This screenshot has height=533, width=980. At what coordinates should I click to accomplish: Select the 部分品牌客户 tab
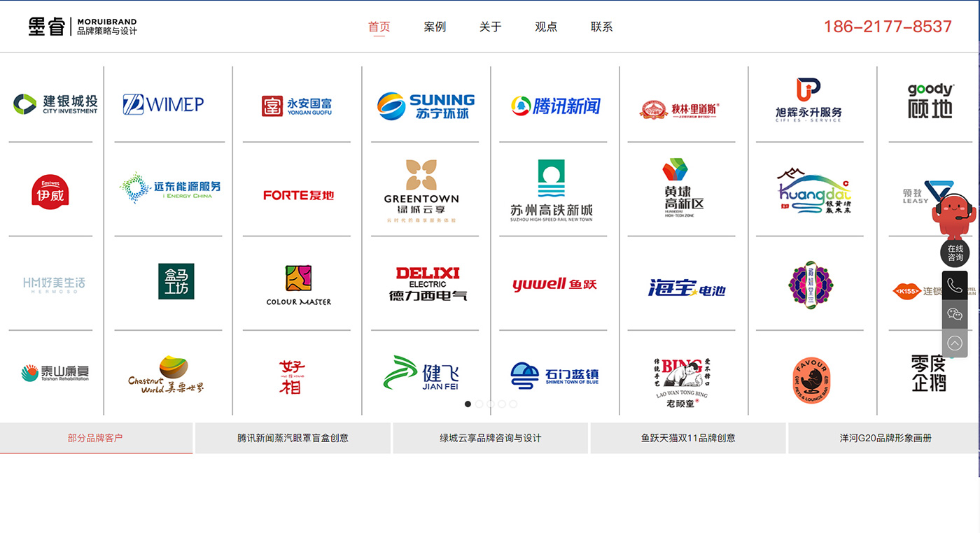tap(96, 438)
